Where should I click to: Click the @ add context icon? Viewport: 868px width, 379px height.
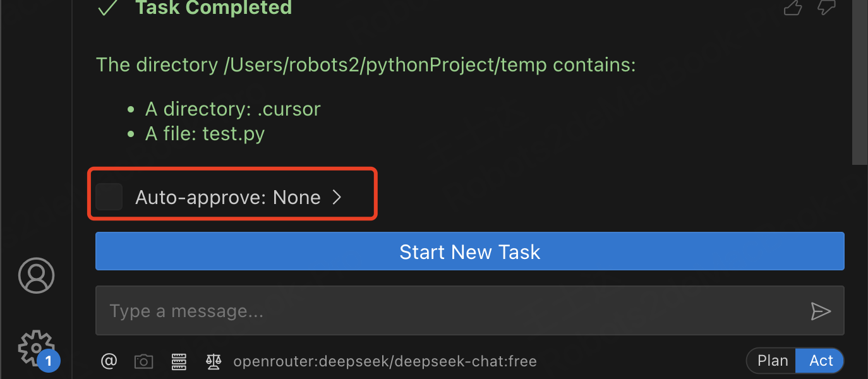(x=109, y=361)
